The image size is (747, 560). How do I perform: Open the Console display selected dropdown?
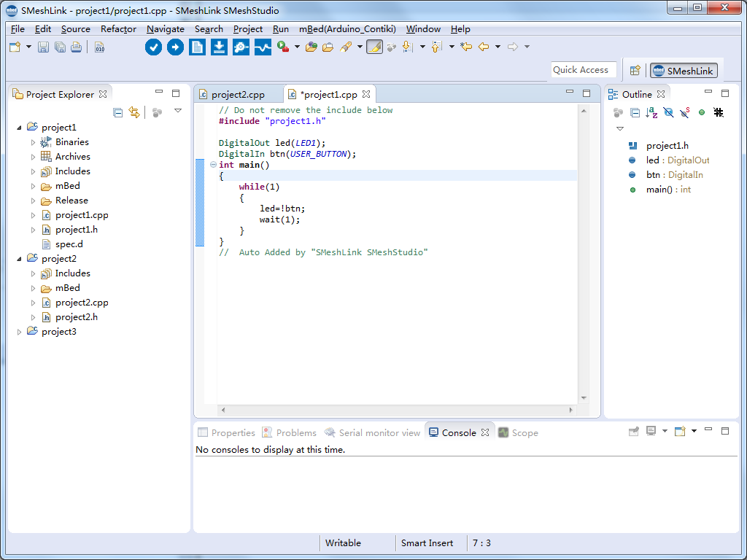665,431
